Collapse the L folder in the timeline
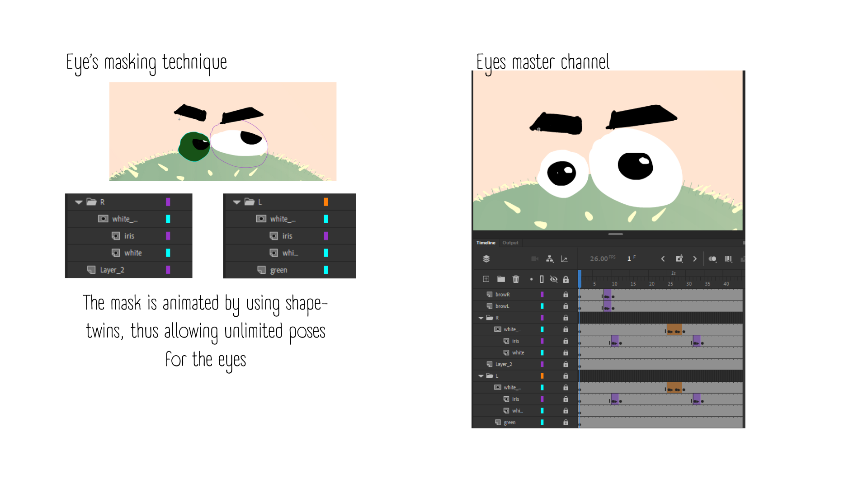Screen dimensions: 868x488 [x=481, y=376]
